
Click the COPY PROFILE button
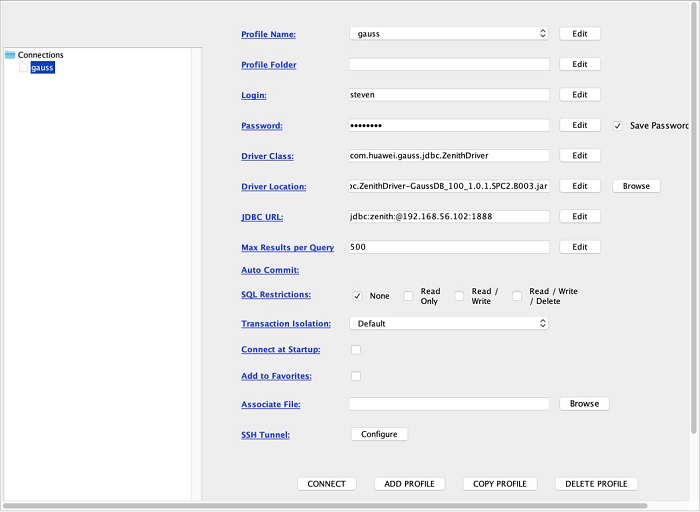500,484
